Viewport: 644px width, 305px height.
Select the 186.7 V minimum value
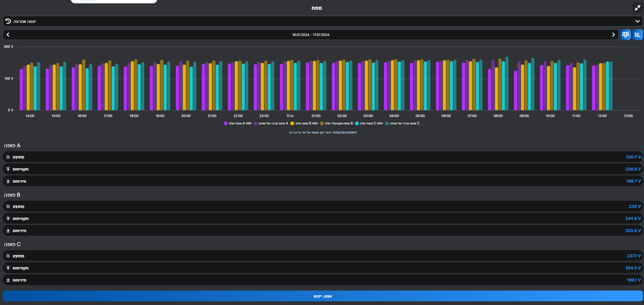tap(634, 181)
